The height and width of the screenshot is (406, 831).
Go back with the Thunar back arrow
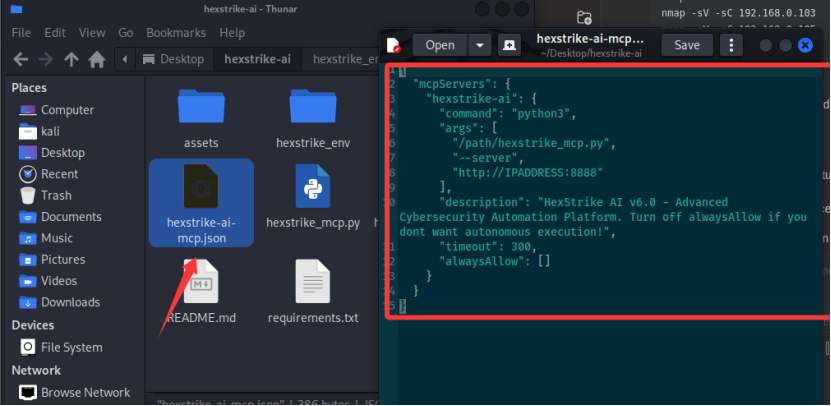pos(20,59)
